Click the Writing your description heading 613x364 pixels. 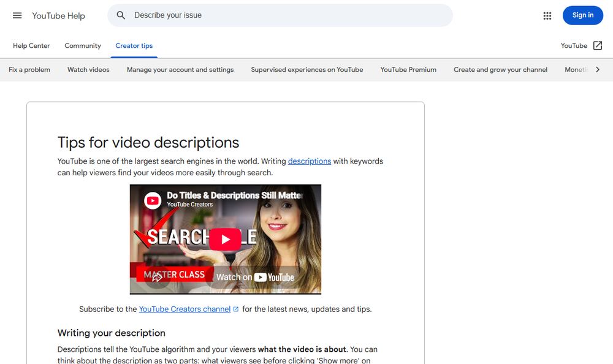point(112,333)
